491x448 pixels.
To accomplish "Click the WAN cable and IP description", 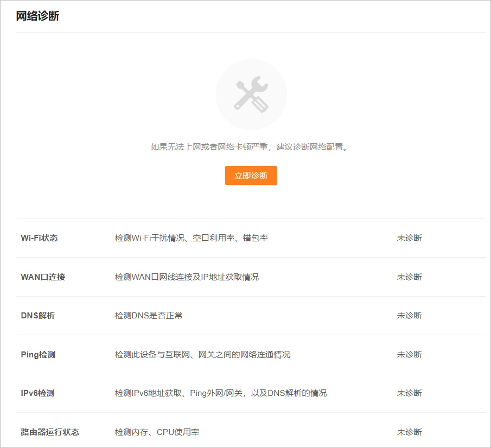I will (x=187, y=277).
